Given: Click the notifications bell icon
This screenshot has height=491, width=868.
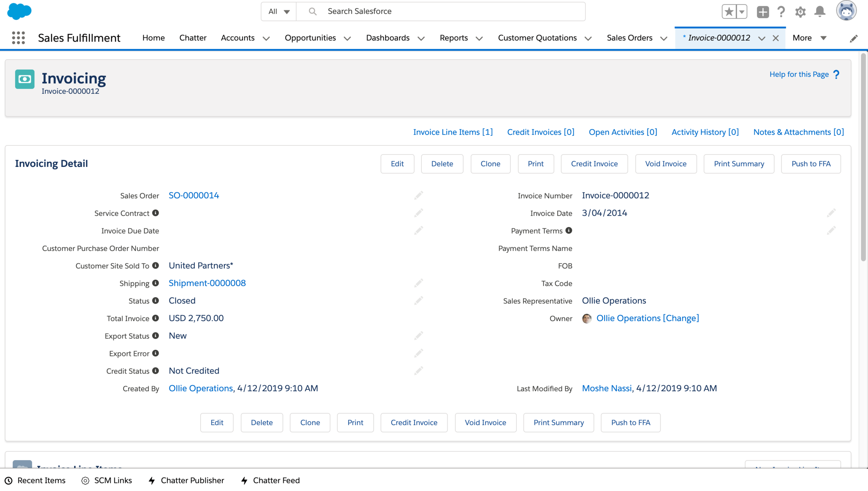Looking at the screenshot, I should (x=820, y=12).
